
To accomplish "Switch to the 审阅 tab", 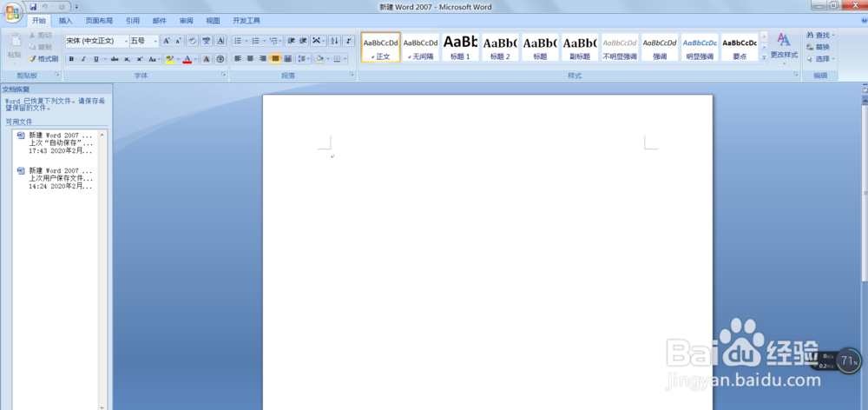I will (x=186, y=21).
